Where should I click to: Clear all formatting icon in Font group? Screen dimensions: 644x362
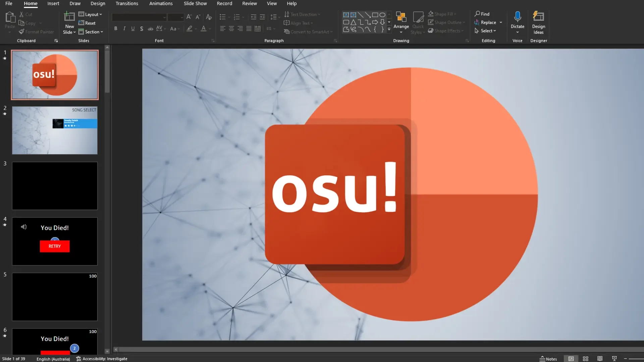pyautogui.click(x=209, y=17)
